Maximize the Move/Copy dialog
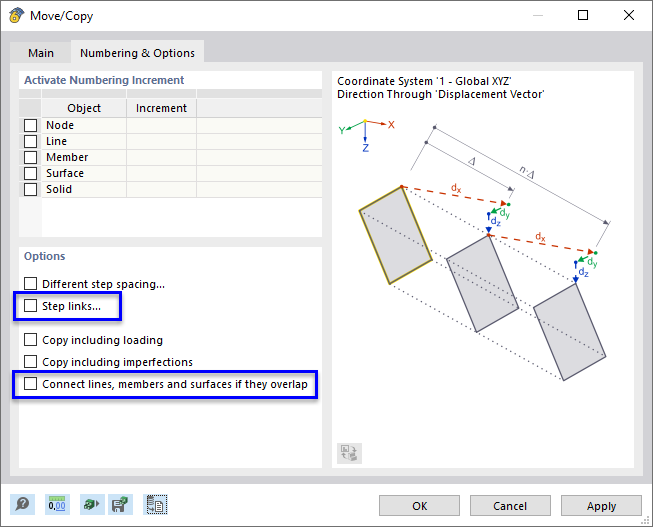The image size is (653, 527). click(x=583, y=15)
